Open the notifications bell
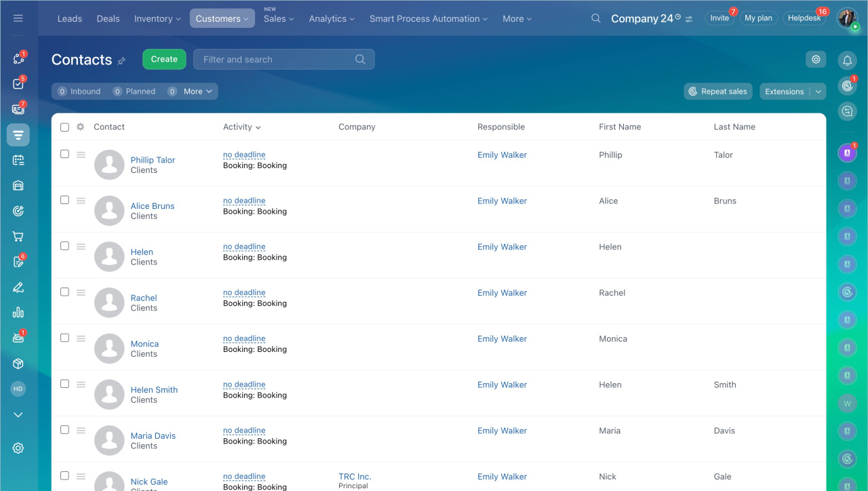The image size is (868, 491). pos(847,60)
